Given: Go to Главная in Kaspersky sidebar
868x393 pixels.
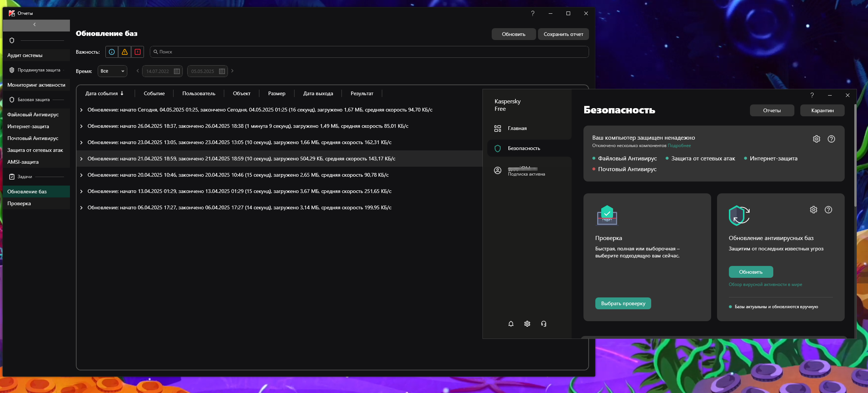Looking at the screenshot, I should [x=517, y=128].
